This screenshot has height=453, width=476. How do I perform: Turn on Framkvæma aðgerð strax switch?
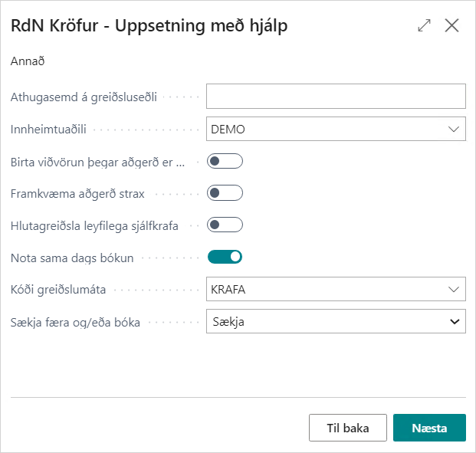click(x=225, y=192)
